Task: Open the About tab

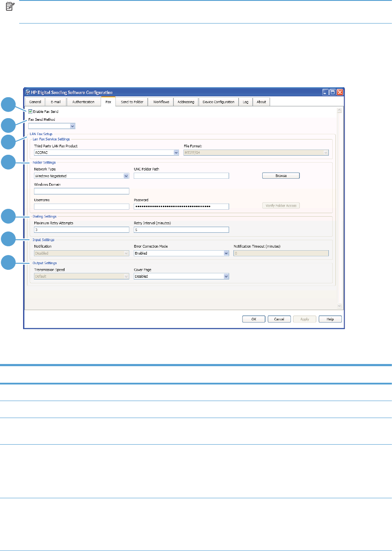Action: pos(261,102)
